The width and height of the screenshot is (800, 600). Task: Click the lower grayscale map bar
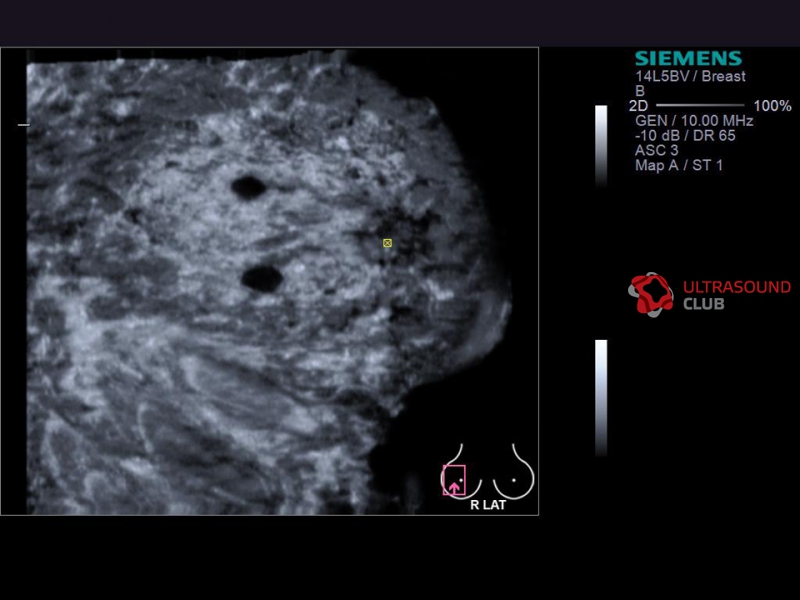pos(602,397)
